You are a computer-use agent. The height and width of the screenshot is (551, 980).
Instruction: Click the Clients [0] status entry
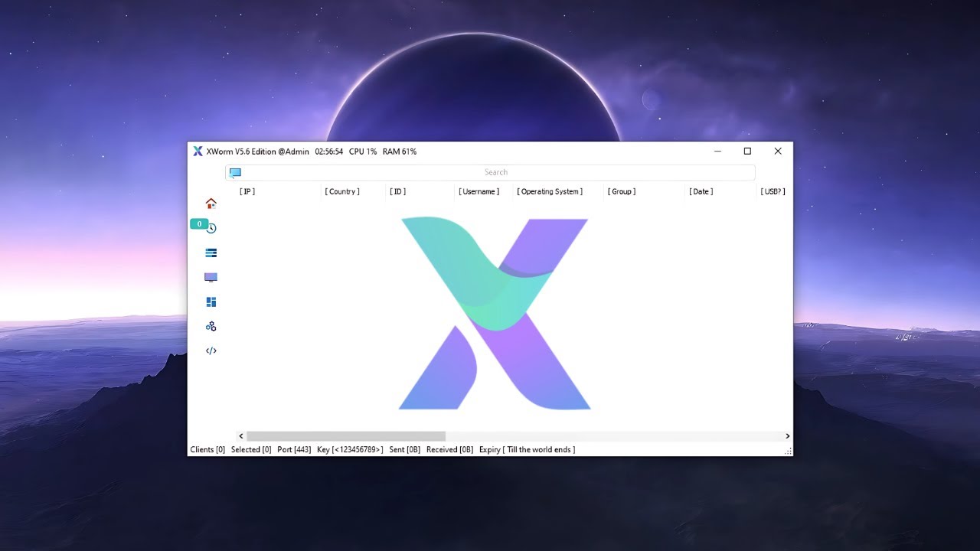point(207,450)
